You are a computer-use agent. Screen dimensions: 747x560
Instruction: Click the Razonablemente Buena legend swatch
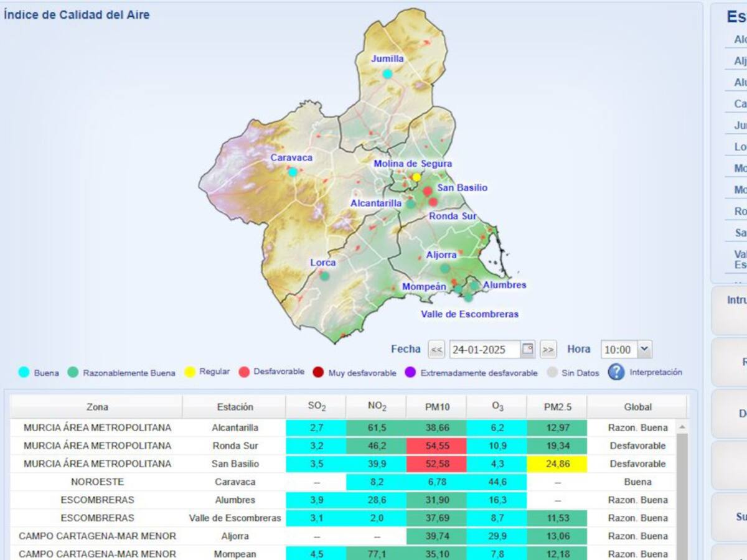pos(73,373)
